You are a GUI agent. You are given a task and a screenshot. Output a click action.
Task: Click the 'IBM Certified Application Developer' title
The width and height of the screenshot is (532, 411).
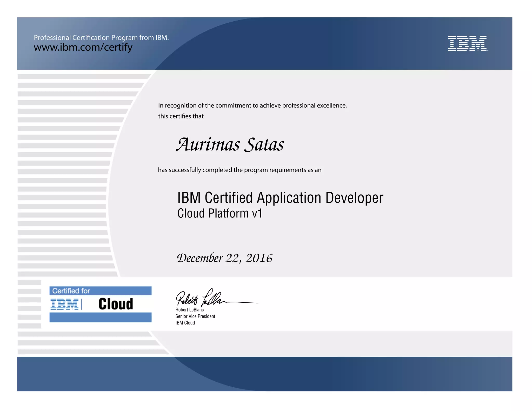tap(280, 198)
